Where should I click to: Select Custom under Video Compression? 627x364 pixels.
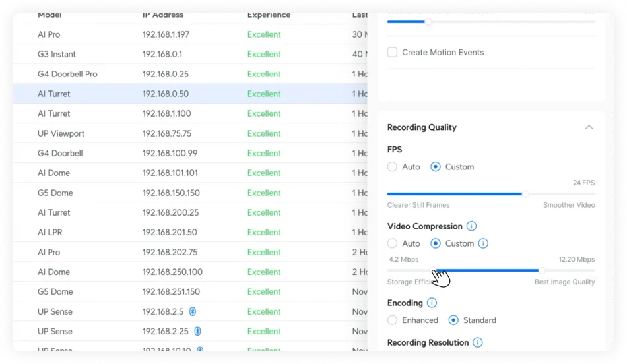point(436,243)
